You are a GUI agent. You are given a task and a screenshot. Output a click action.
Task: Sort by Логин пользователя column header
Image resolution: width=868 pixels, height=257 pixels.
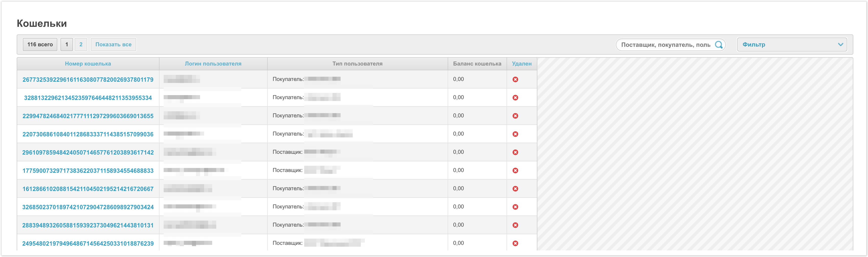pyautogui.click(x=213, y=64)
